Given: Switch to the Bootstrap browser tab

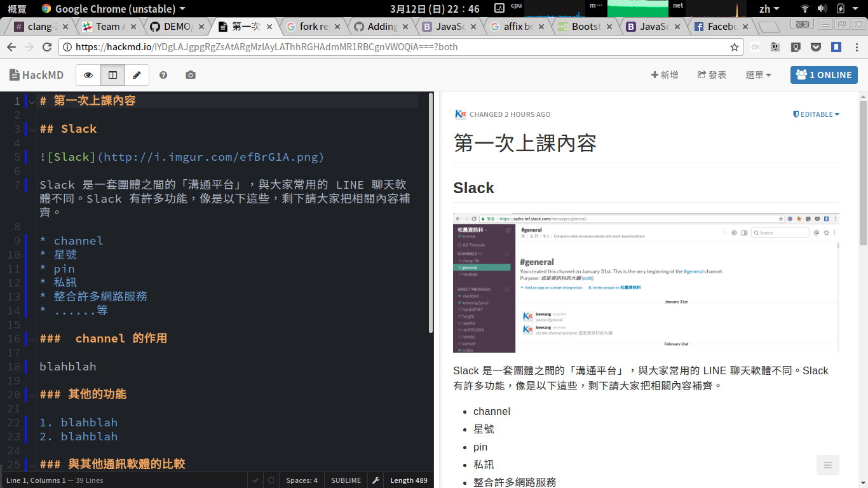Looking at the screenshot, I should pos(586,27).
